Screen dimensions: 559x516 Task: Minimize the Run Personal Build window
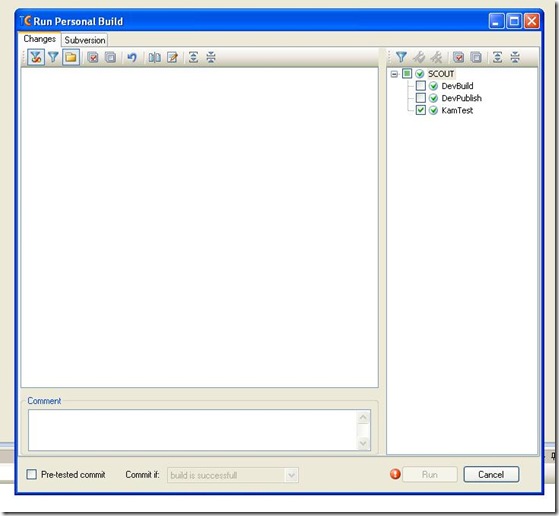(x=496, y=21)
